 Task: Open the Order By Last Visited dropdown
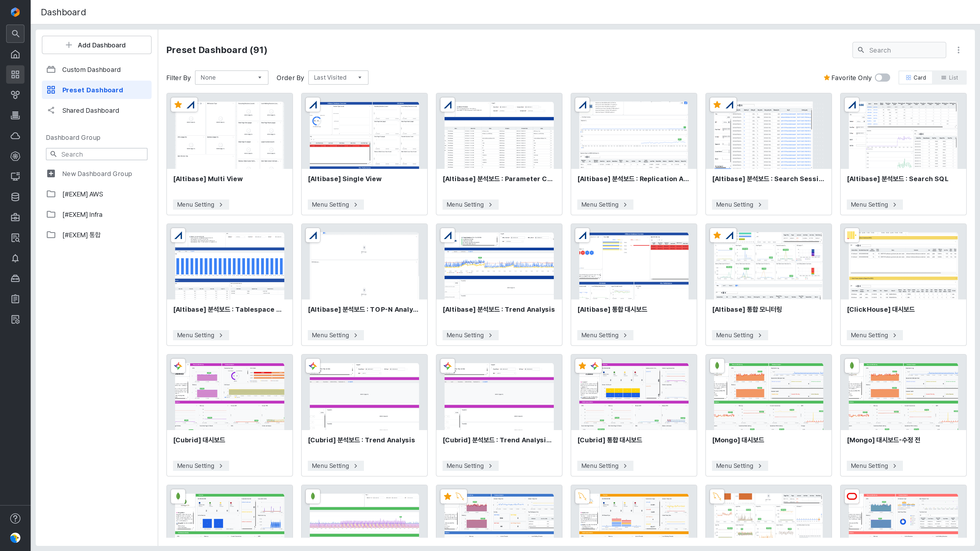pos(338,78)
